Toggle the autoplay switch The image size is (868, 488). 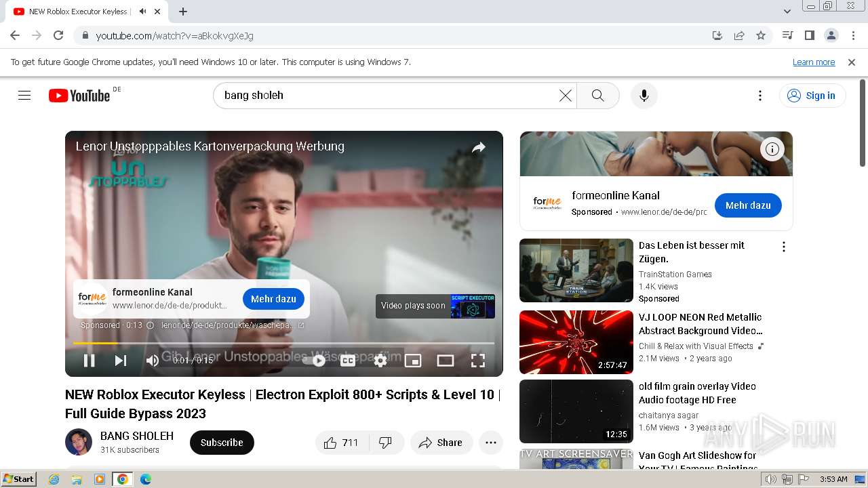(x=315, y=361)
